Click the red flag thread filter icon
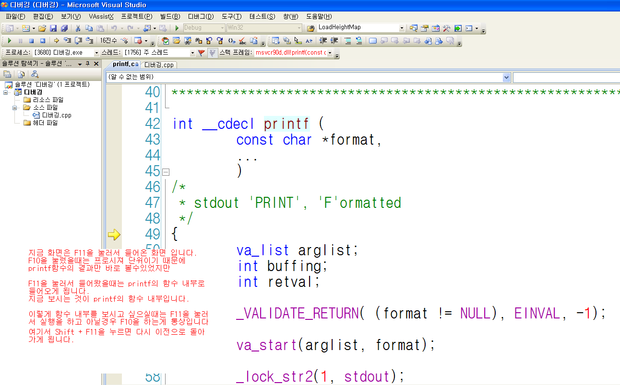The height and width of the screenshot is (385, 620). 201,53
